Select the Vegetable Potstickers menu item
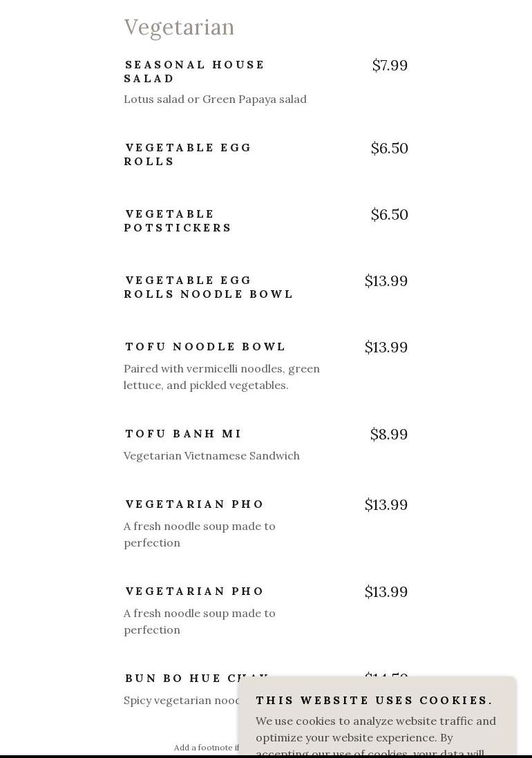The width and height of the screenshot is (532, 758). pyautogui.click(x=178, y=220)
